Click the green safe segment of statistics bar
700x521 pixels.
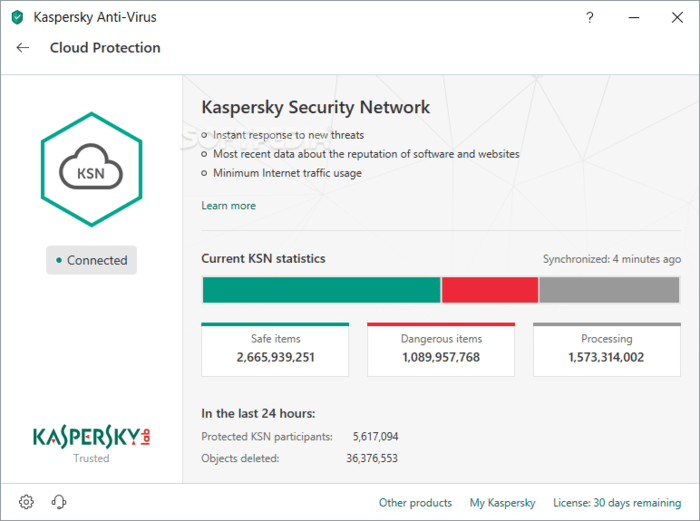321,290
